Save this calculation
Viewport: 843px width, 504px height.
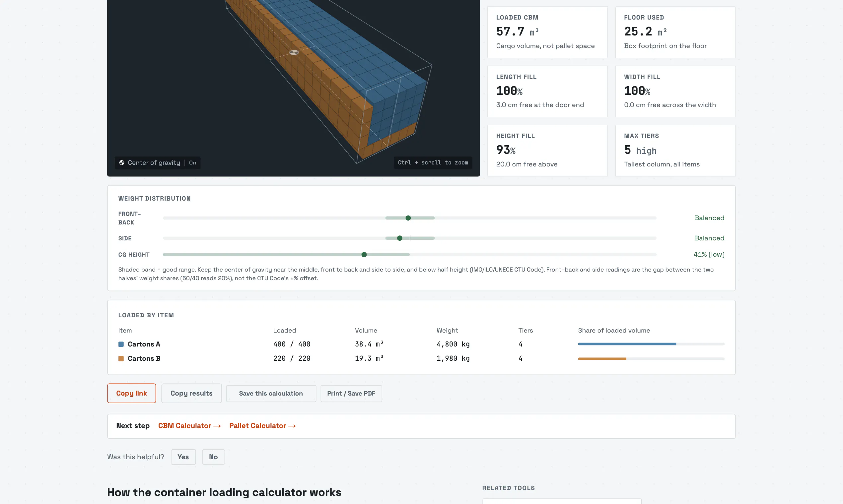tap(271, 393)
